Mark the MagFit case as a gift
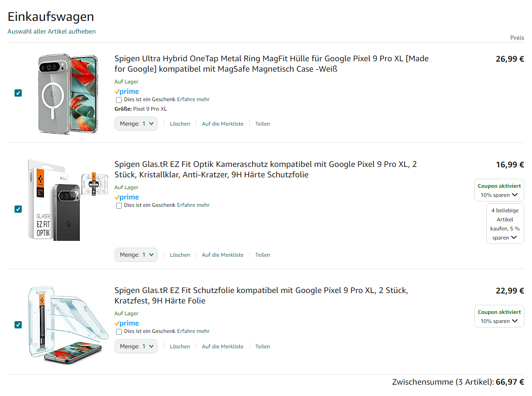The height and width of the screenshot is (396, 532). tap(119, 100)
